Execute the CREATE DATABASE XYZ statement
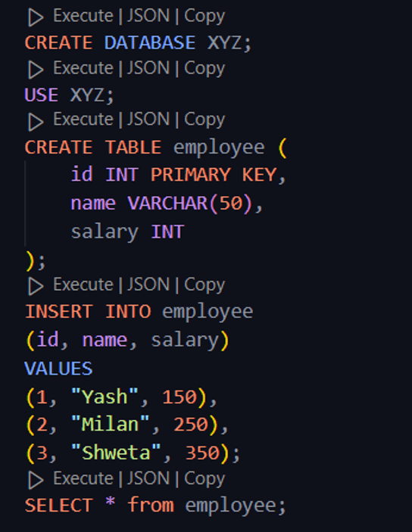412x532 pixels. click(x=83, y=16)
